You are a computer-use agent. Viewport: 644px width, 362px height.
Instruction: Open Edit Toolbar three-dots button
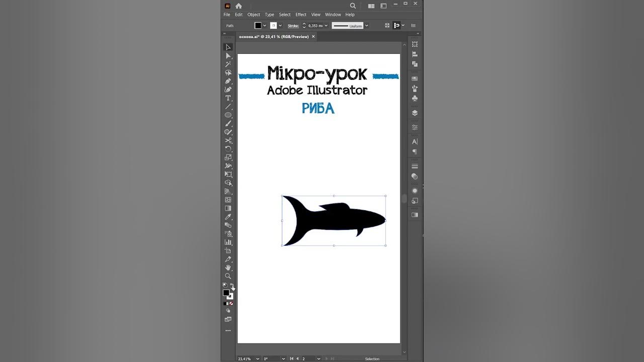click(x=228, y=331)
